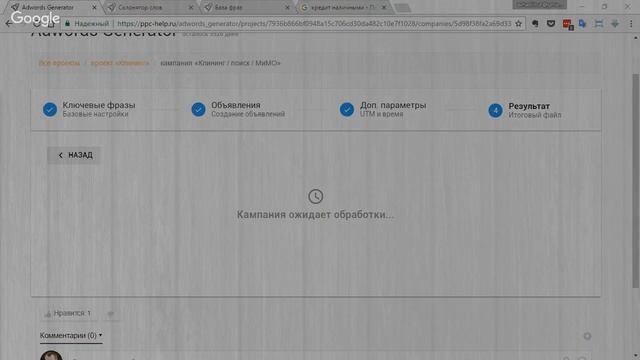
Task: Follow the проект breadcrumb link
Action: click(120, 63)
